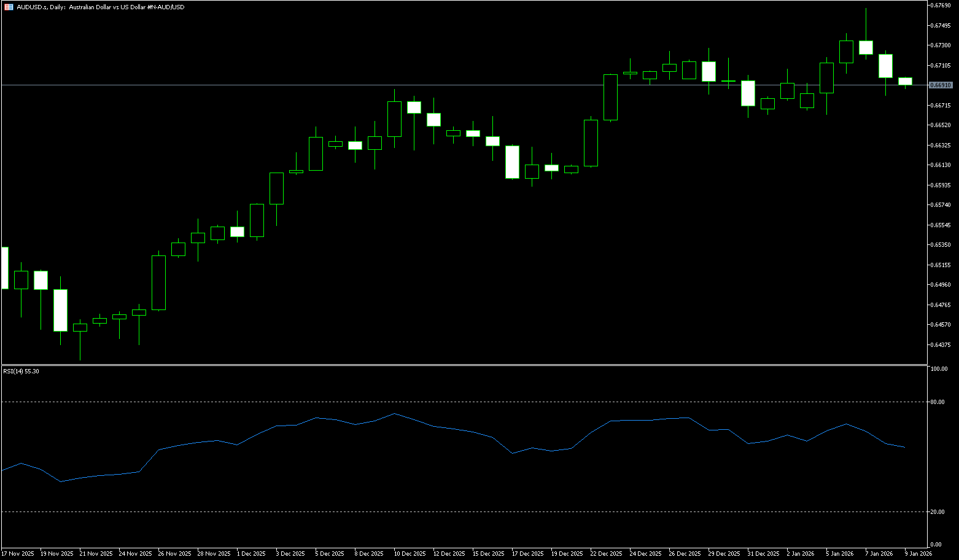Click the last candle on 9 Jan 2026

click(x=905, y=81)
